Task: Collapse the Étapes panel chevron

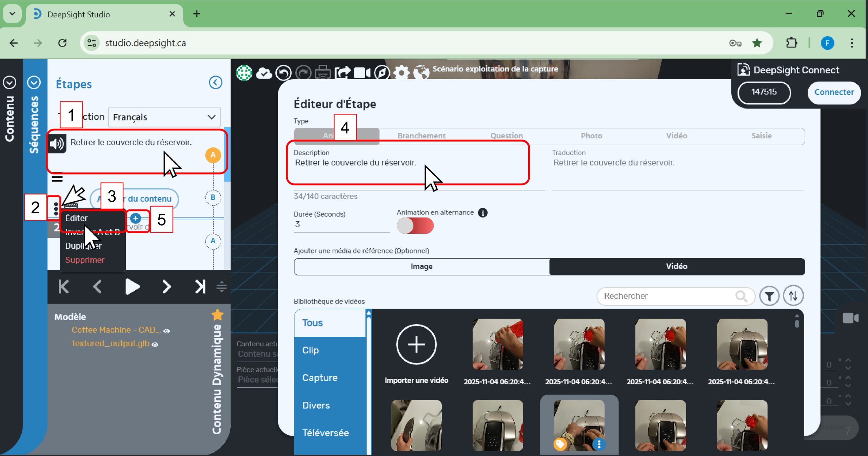Action: (x=215, y=82)
